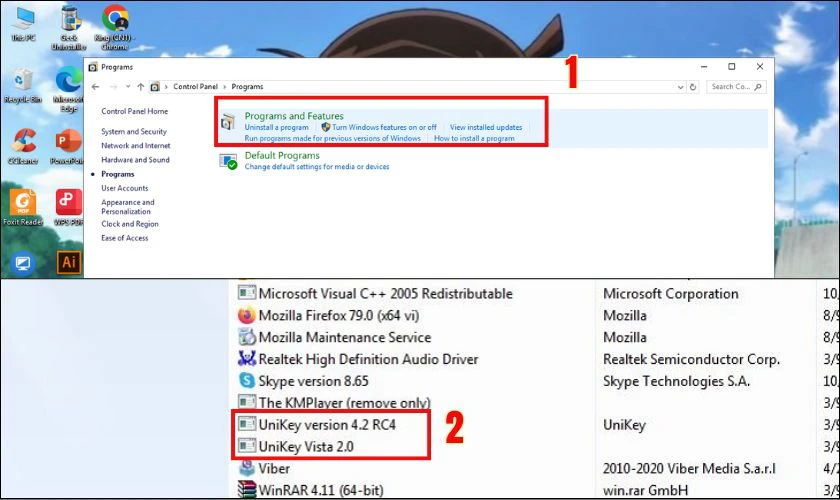Click the refresh button beside address bar

693,87
